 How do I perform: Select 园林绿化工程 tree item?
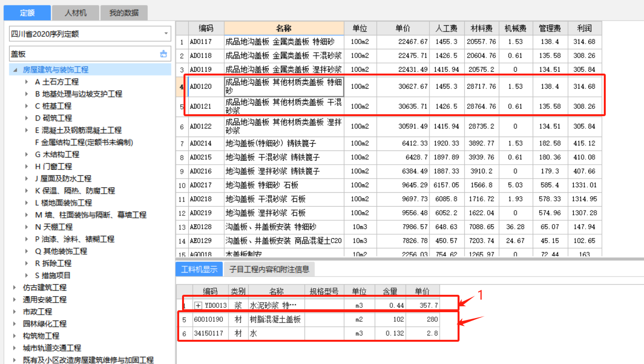[45, 324]
